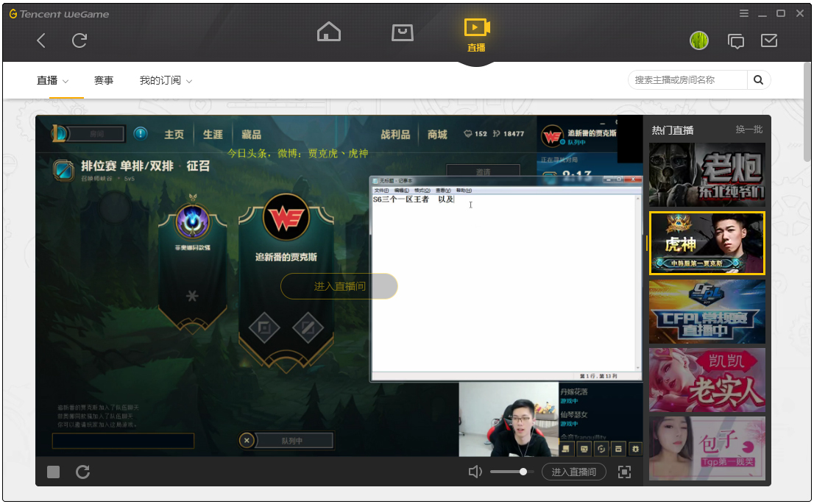Viewport: 814px width, 504px height.
Task: Select the 老炮 stream thumbnail
Action: click(x=707, y=175)
